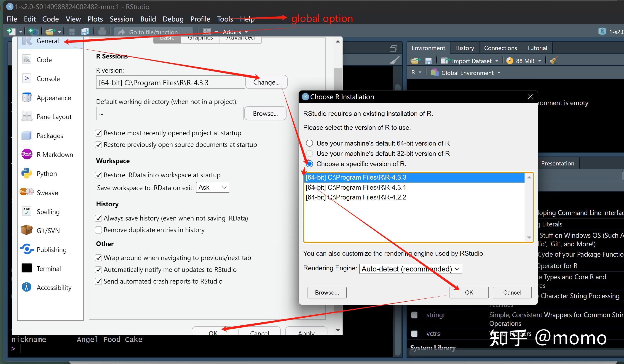Click the Go to file/function field
Viewport: 624px width, 364px height.
(x=153, y=32)
